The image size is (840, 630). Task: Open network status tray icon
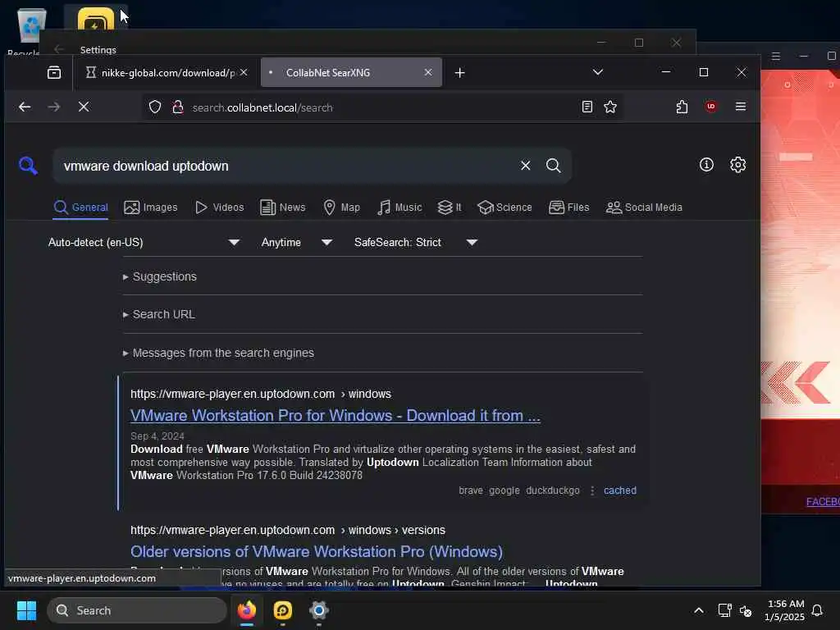tap(725, 610)
